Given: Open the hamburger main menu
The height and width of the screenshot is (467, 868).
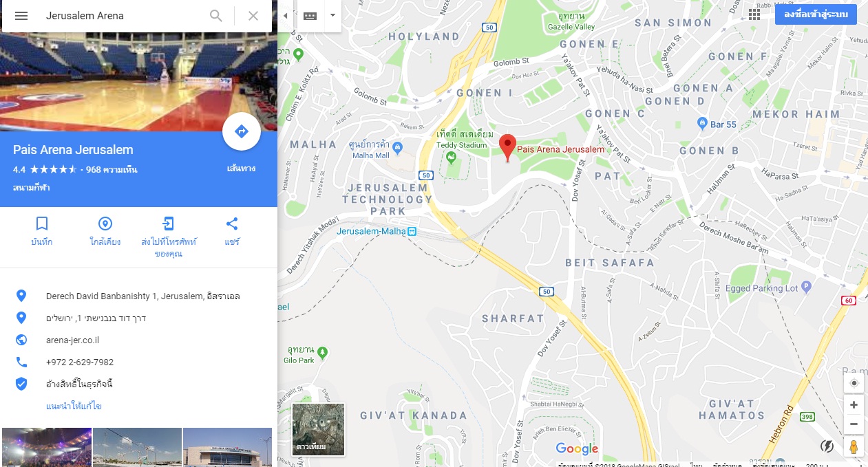Looking at the screenshot, I should point(21,16).
